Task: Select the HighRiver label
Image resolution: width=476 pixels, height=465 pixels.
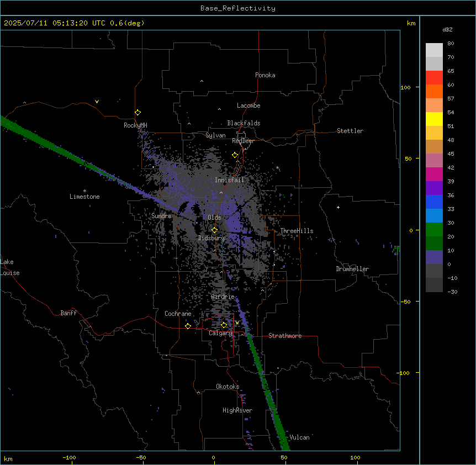Action: click(237, 410)
